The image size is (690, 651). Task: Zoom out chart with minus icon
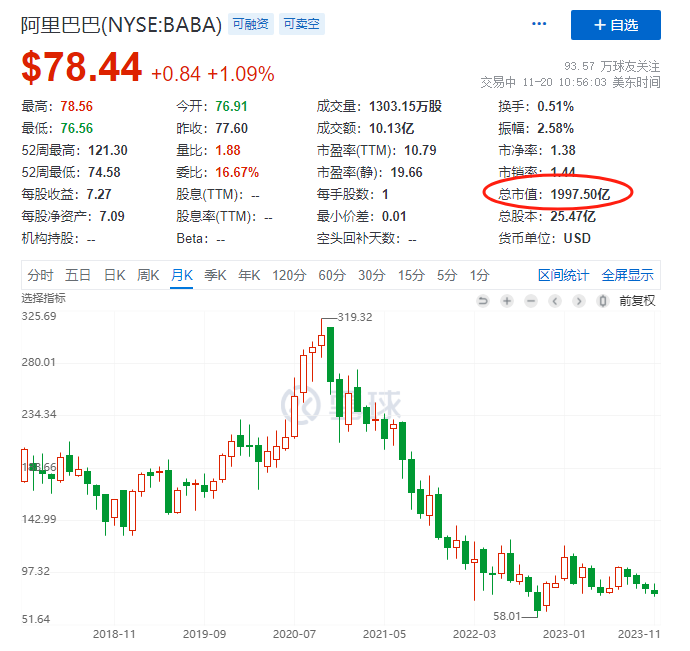tap(531, 301)
